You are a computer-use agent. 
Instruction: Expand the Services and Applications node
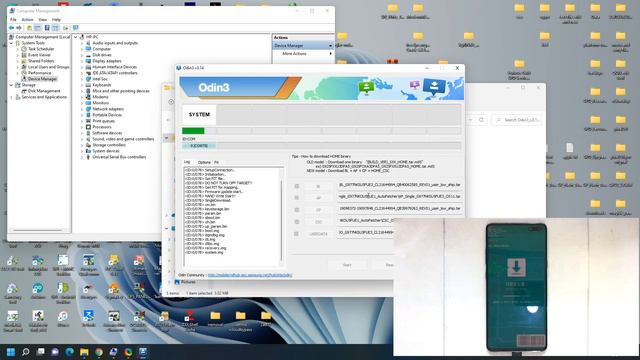click(x=11, y=97)
